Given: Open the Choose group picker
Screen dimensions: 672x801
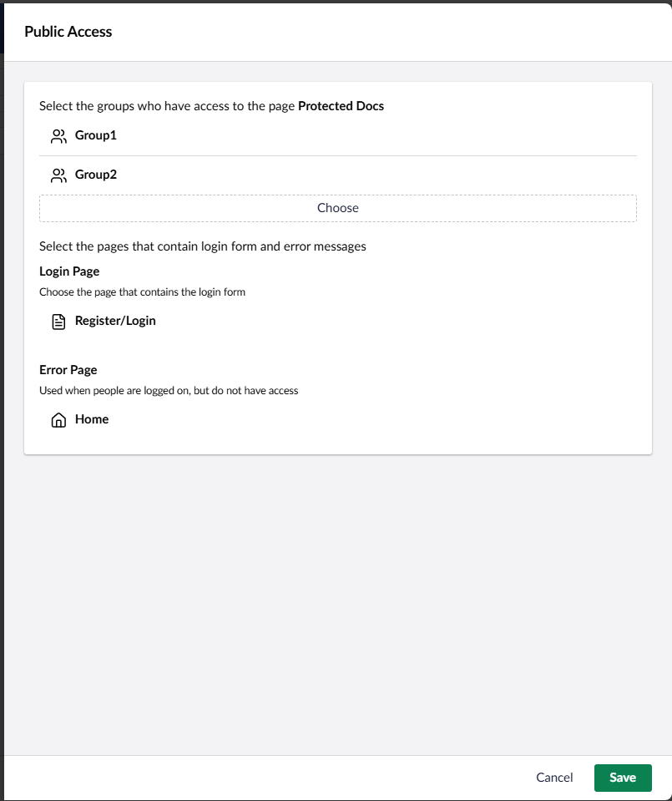Looking at the screenshot, I should coord(338,208).
